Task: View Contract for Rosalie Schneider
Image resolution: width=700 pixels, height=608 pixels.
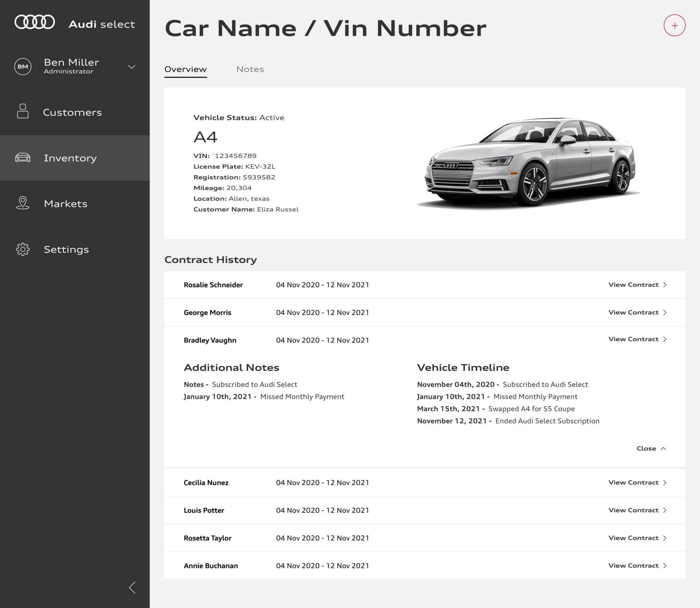Action: coord(636,285)
